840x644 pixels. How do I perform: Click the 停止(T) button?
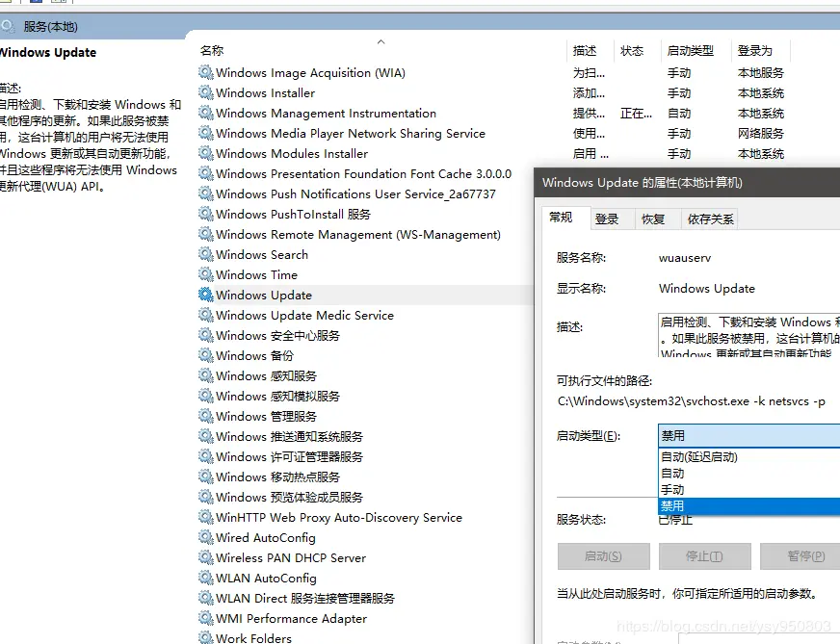[x=704, y=556]
